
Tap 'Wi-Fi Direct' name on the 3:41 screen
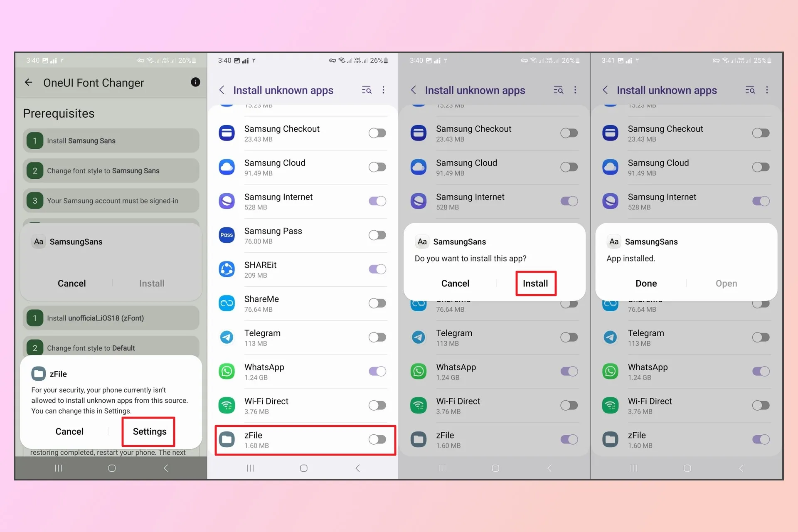click(650, 401)
